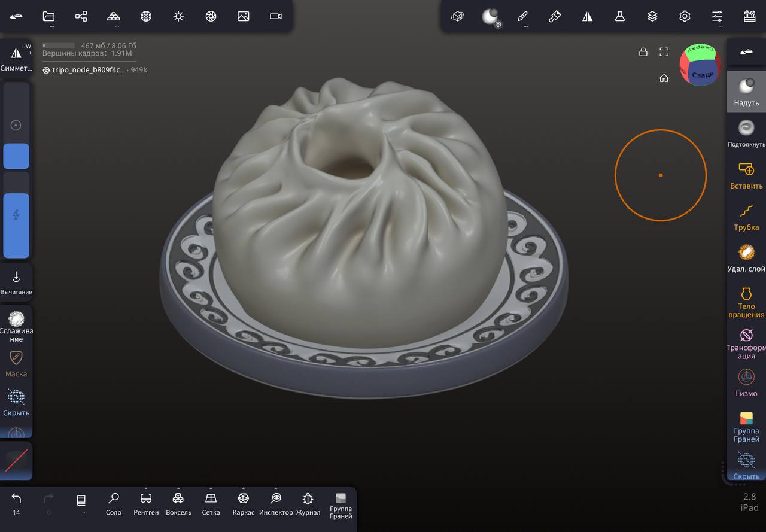The height and width of the screenshot is (532, 766).
Task: Open the tool settings sphere menu
Action: 491,17
